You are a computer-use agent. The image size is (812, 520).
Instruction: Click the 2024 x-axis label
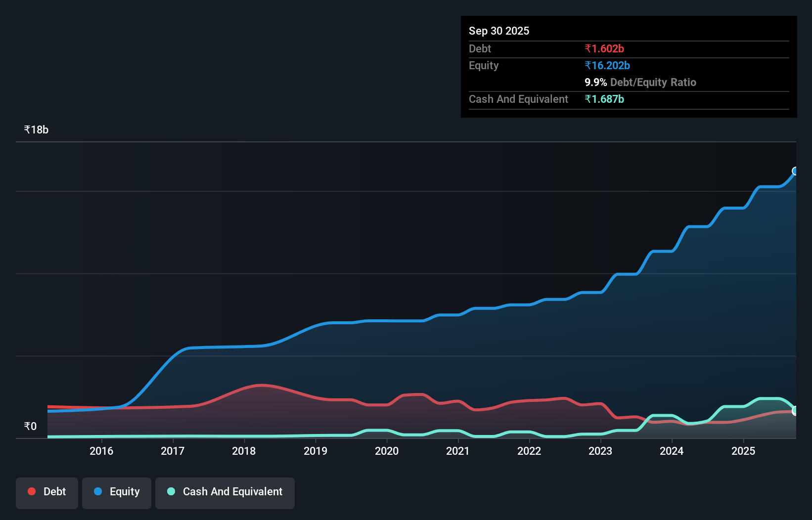click(672, 451)
